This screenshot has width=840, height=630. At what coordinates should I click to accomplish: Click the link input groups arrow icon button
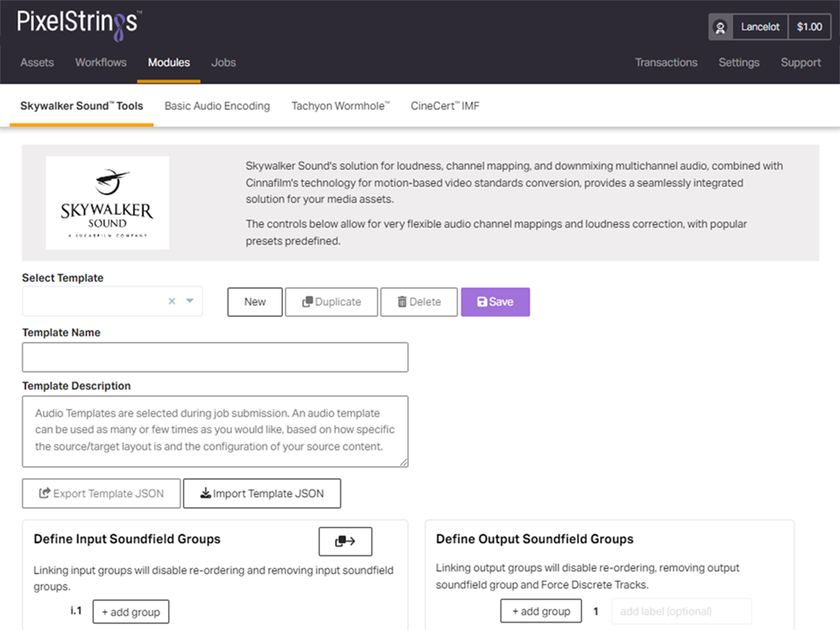345,541
